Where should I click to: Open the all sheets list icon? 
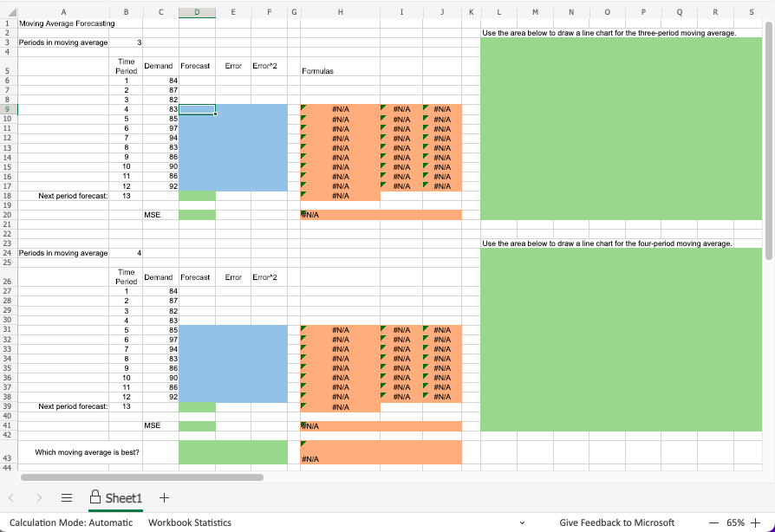(67, 498)
